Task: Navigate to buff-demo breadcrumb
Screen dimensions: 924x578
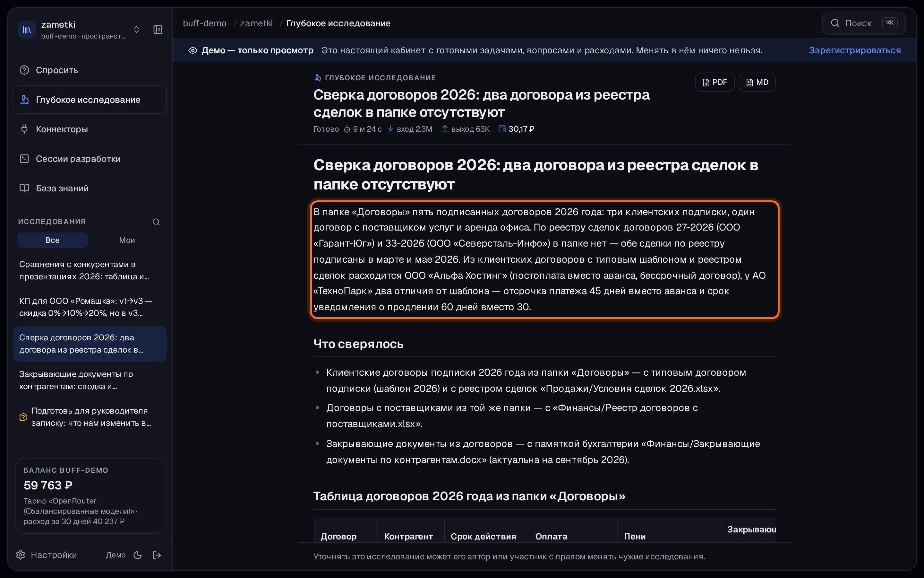Action: (x=205, y=23)
